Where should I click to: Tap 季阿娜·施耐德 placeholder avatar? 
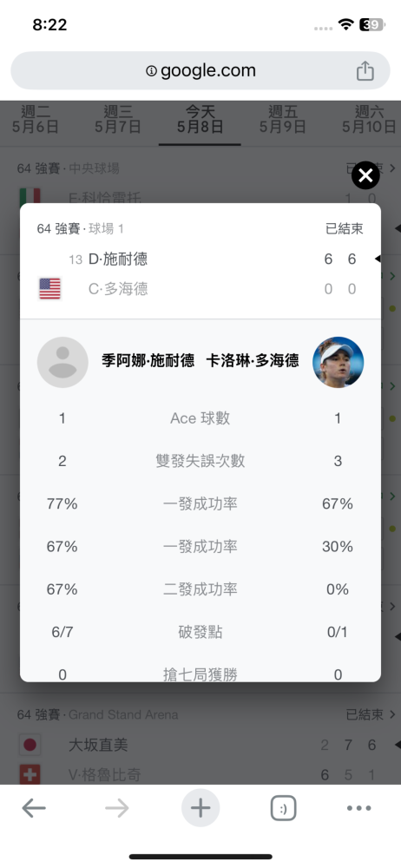coord(62,362)
